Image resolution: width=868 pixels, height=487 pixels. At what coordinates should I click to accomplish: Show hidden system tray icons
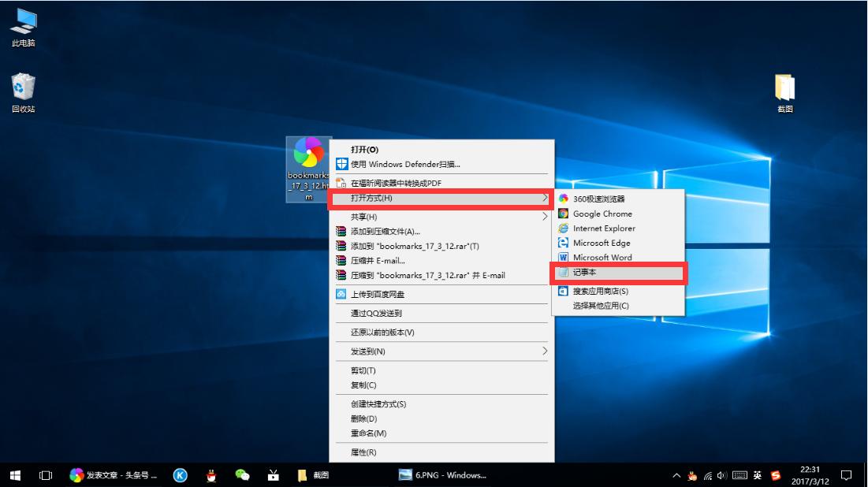(x=676, y=475)
